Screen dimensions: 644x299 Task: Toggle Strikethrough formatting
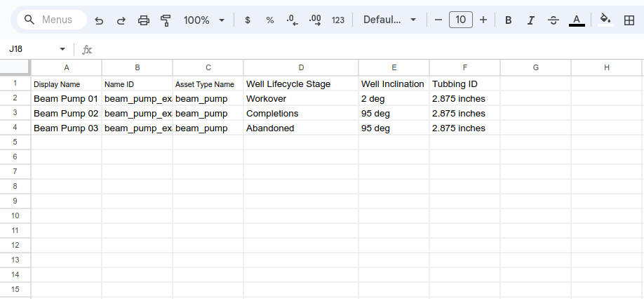pyautogui.click(x=554, y=20)
